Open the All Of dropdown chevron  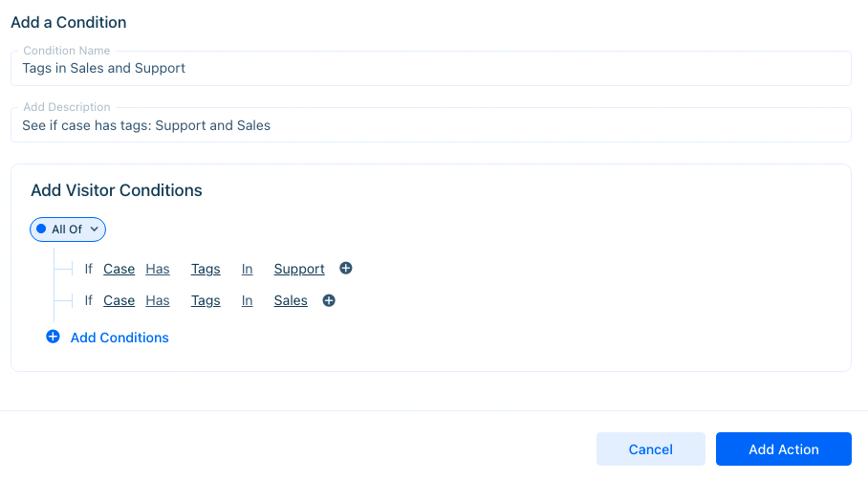(x=94, y=230)
